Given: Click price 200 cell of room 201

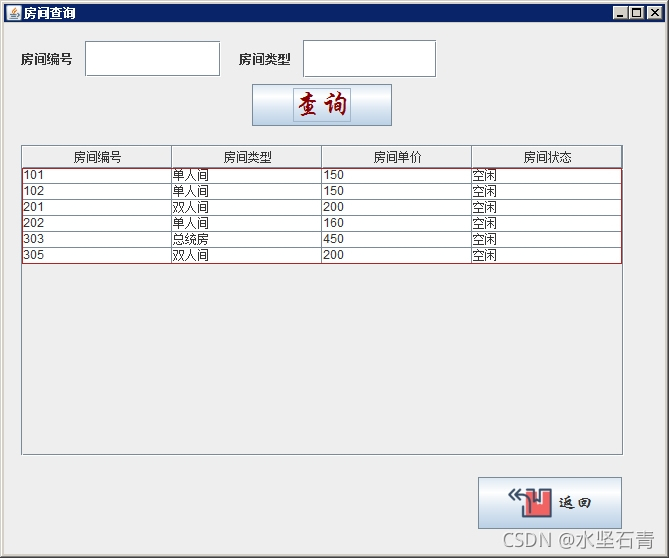Looking at the screenshot, I should pyautogui.click(x=397, y=207).
